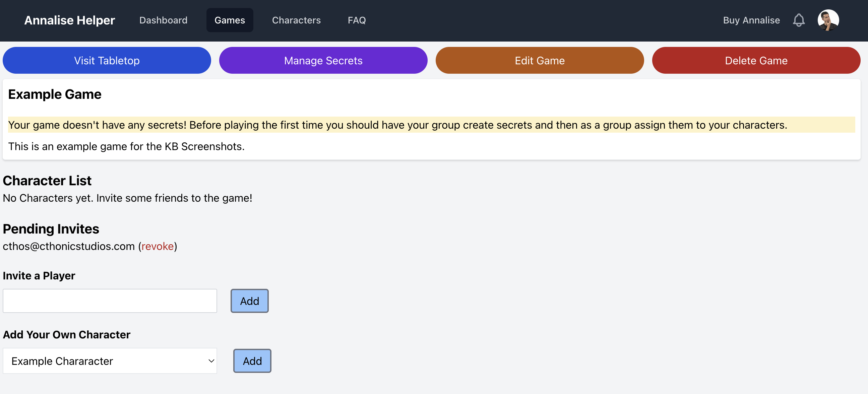This screenshot has height=394, width=868.
Task: Click the Edit Game button
Action: coord(540,61)
